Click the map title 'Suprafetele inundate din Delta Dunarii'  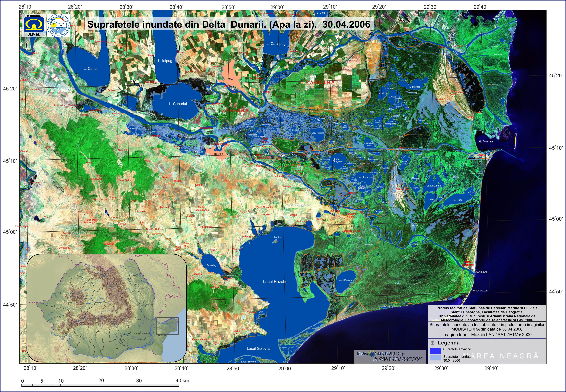click(229, 24)
